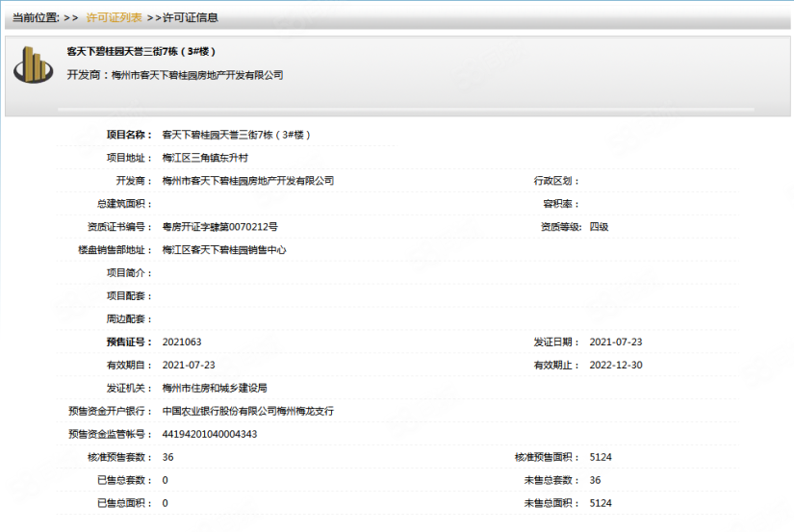This screenshot has height=532, width=794.
Task: Select header developer line 开发商：梅州市客天下碧桂园房地产开发有限公司
Action: tap(175, 75)
